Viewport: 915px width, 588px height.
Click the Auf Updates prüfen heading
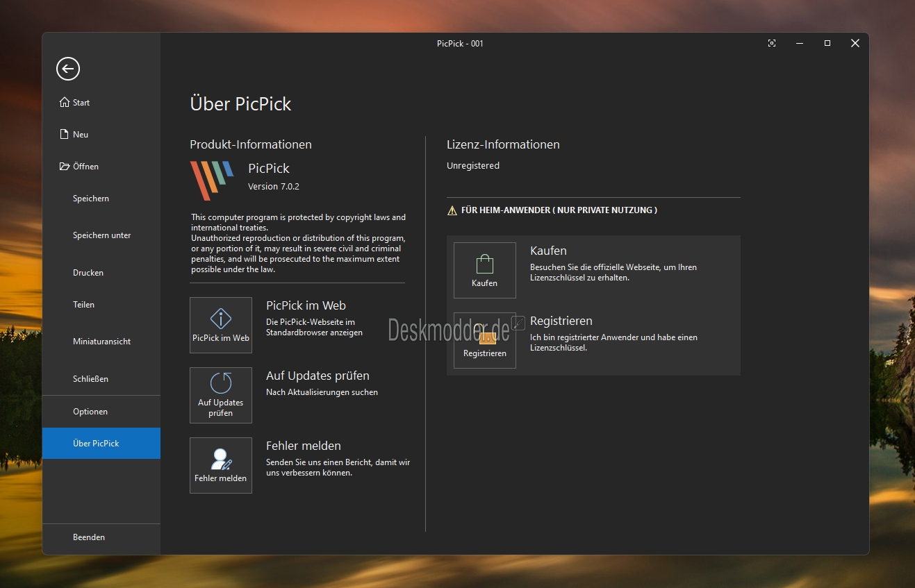click(318, 376)
